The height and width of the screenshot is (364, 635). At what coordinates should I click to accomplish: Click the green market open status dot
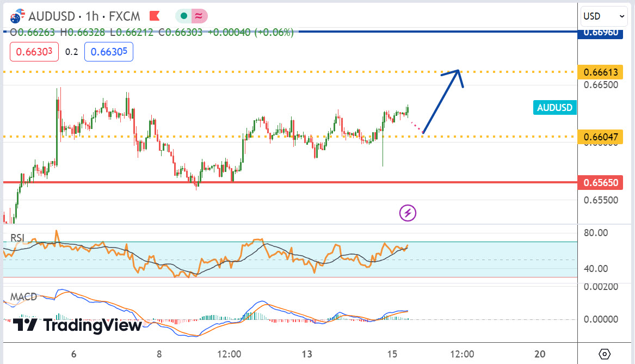[184, 16]
